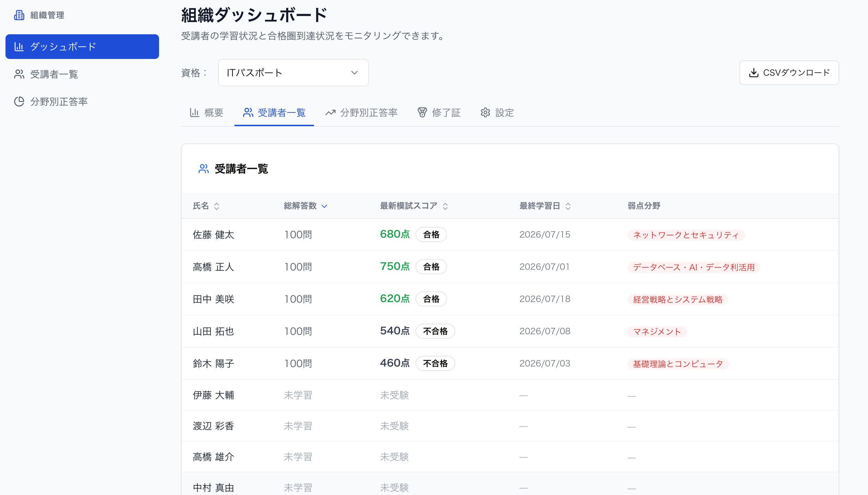Image resolution: width=868 pixels, height=495 pixels.
Task: Click the medal icon on 修了証 tab
Action: coord(422,112)
